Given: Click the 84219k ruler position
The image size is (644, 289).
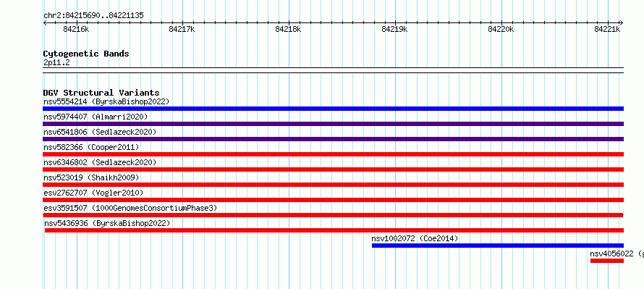Looking at the screenshot, I should pyautogui.click(x=394, y=29).
